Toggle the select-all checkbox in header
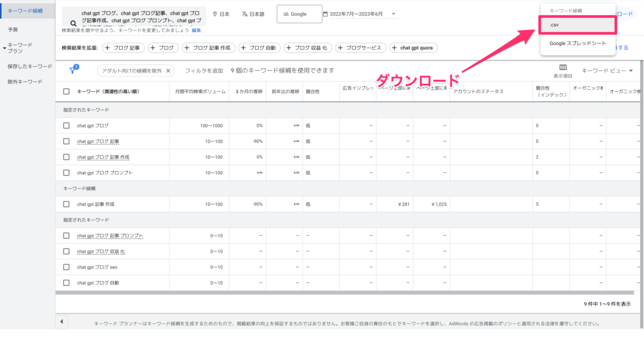Viewport: 644px width, 337px height. pos(67,92)
